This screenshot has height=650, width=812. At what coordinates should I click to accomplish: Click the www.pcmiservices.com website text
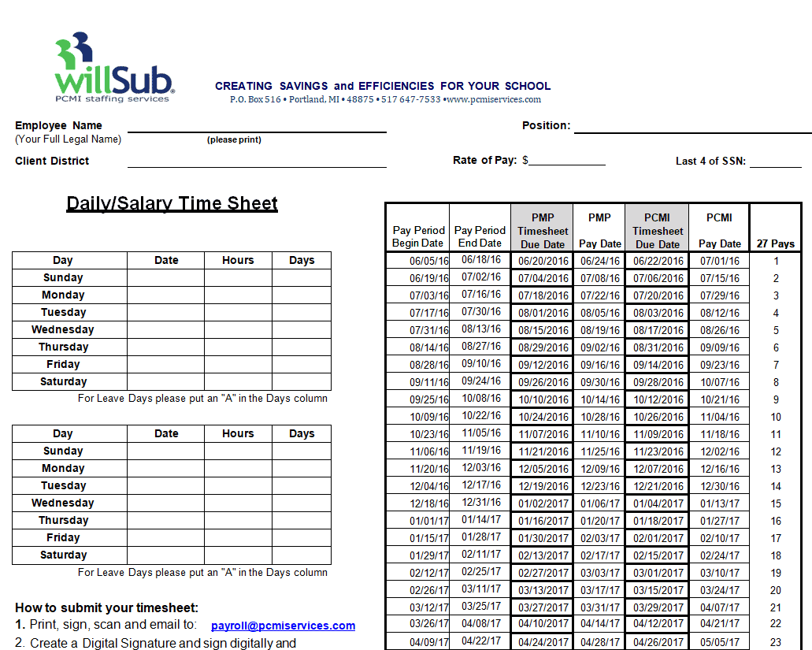click(494, 99)
